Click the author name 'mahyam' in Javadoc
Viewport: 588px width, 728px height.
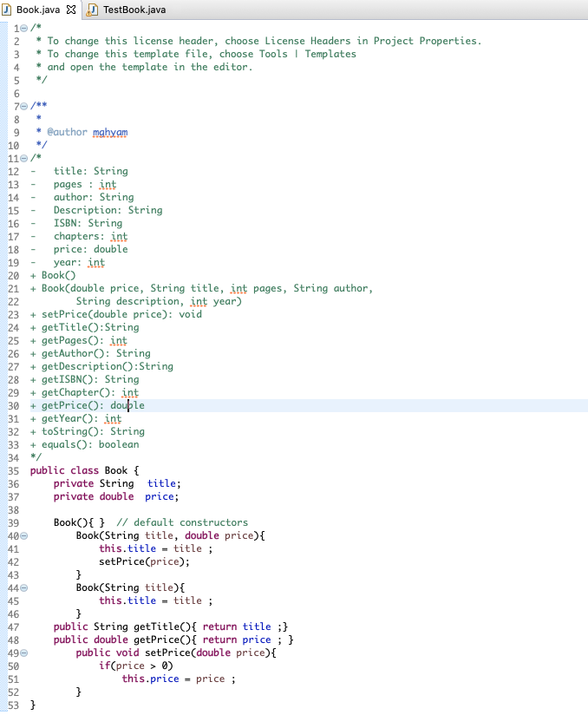[110, 132]
